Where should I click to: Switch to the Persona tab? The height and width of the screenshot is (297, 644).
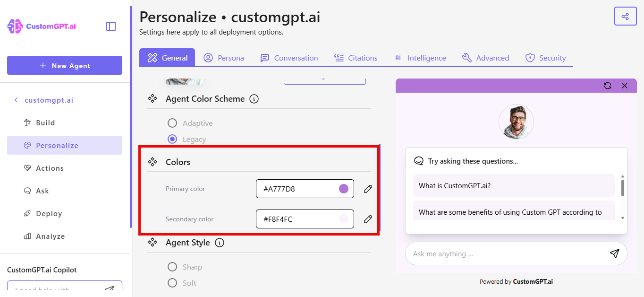[224, 58]
